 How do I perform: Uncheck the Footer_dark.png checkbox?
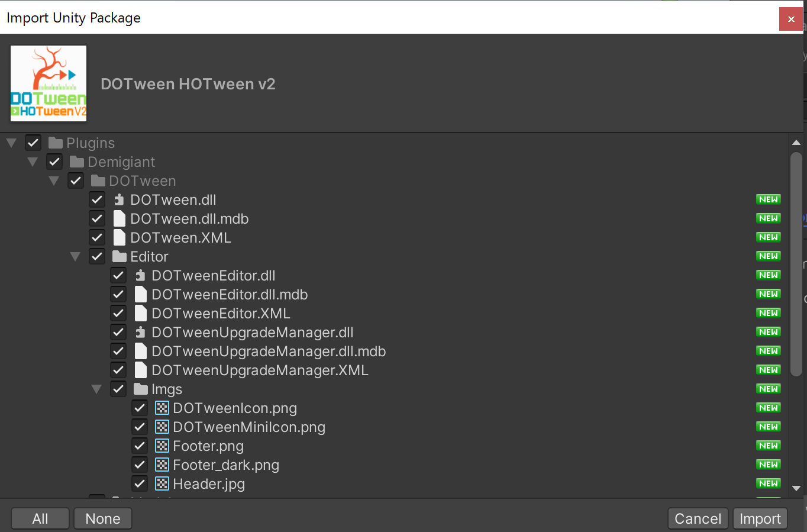click(x=139, y=465)
